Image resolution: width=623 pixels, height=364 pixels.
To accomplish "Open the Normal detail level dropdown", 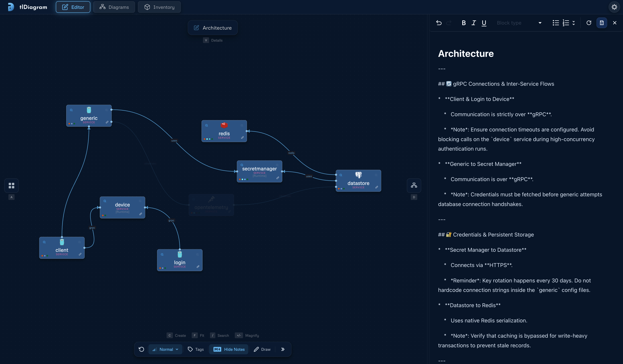I will tap(165, 349).
